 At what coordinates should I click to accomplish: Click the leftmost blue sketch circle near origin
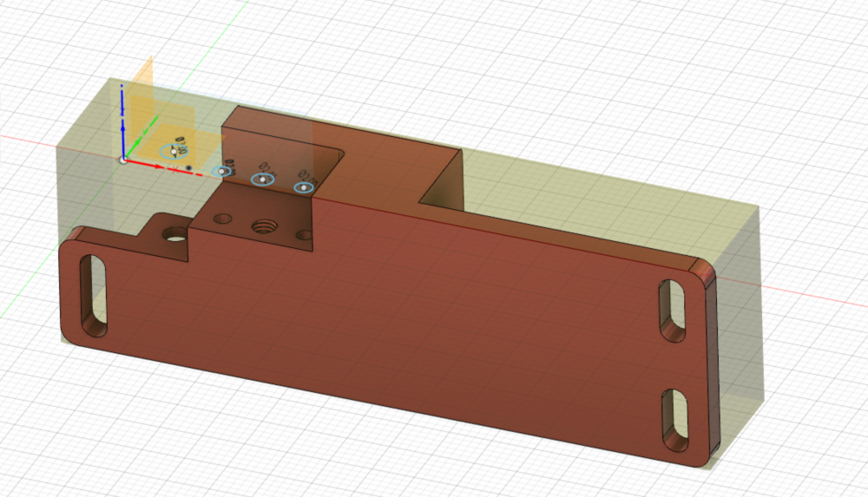175,151
